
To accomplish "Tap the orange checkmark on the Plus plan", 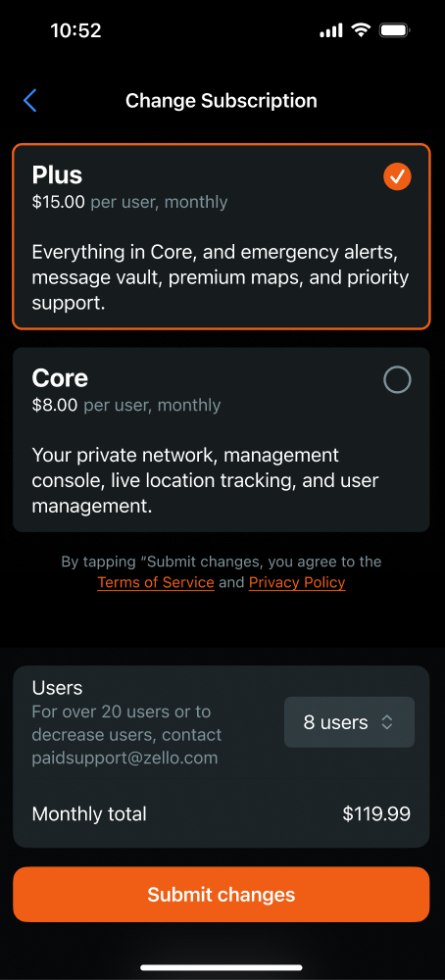I will tap(397, 176).
